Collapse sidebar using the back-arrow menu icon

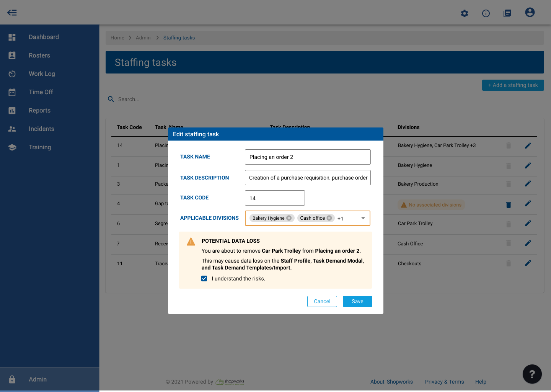pos(12,13)
